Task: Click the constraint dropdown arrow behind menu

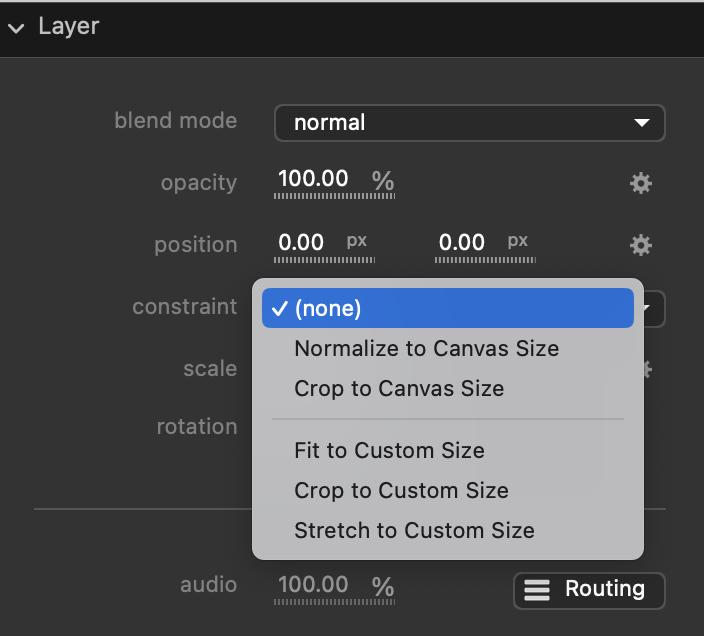Action: 653,308
